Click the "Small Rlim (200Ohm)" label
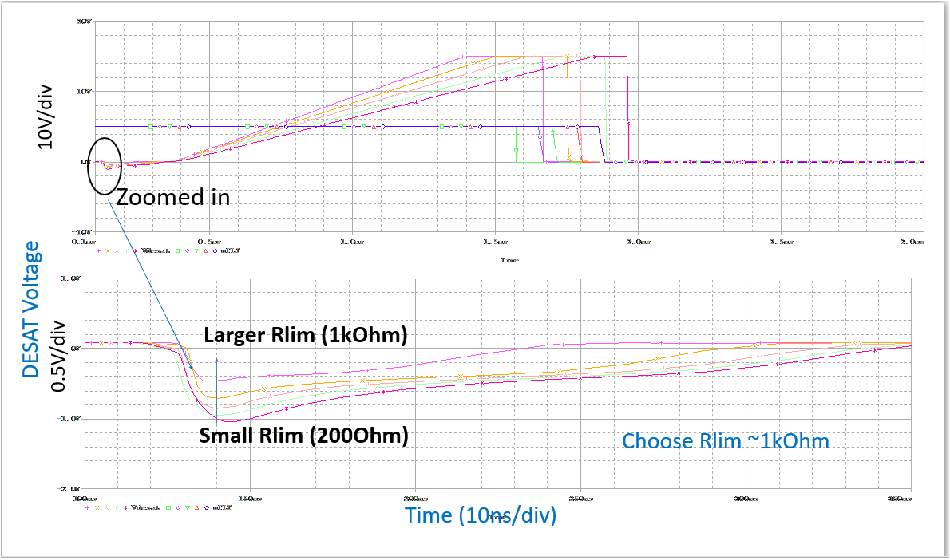950x560 pixels. pos(304,436)
